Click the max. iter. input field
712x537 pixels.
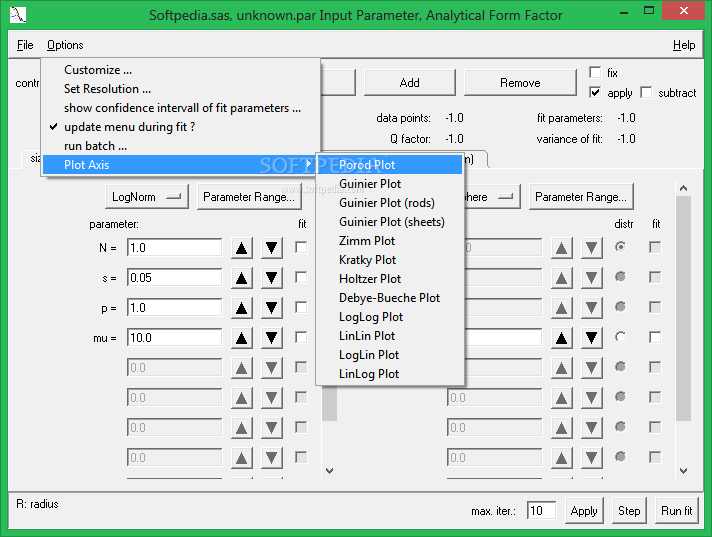[x=541, y=511]
